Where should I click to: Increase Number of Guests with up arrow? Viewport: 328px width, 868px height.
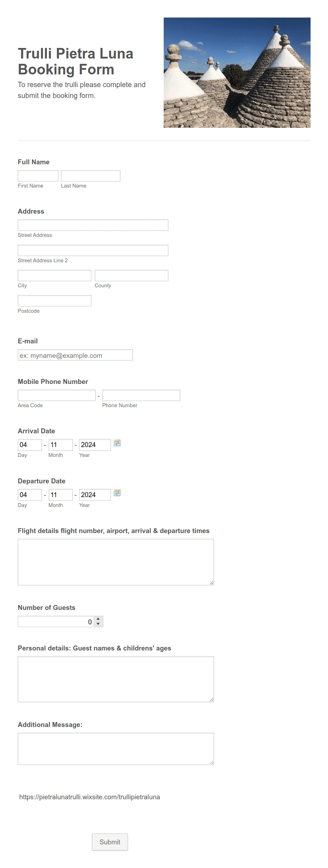click(x=98, y=619)
